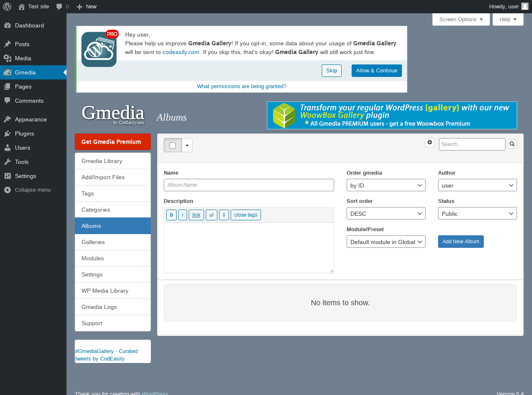Open Tags in Gmedia menu

coord(113,193)
